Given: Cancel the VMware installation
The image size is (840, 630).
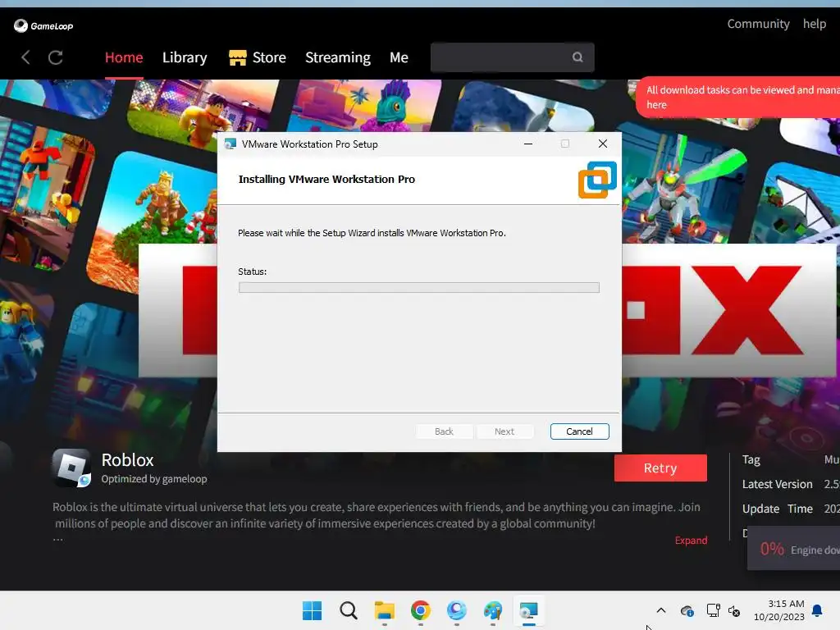Looking at the screenshot, I should click(x=580, y=431).
